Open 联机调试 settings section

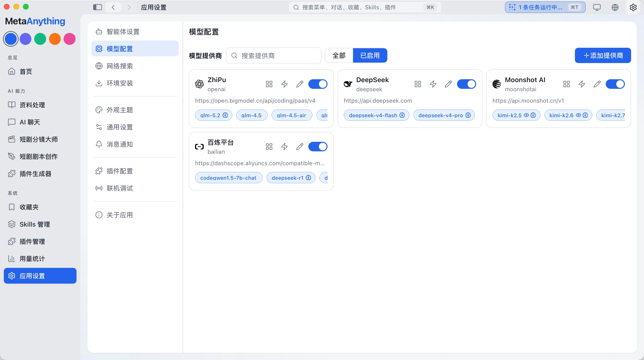[x=135, y=188]
